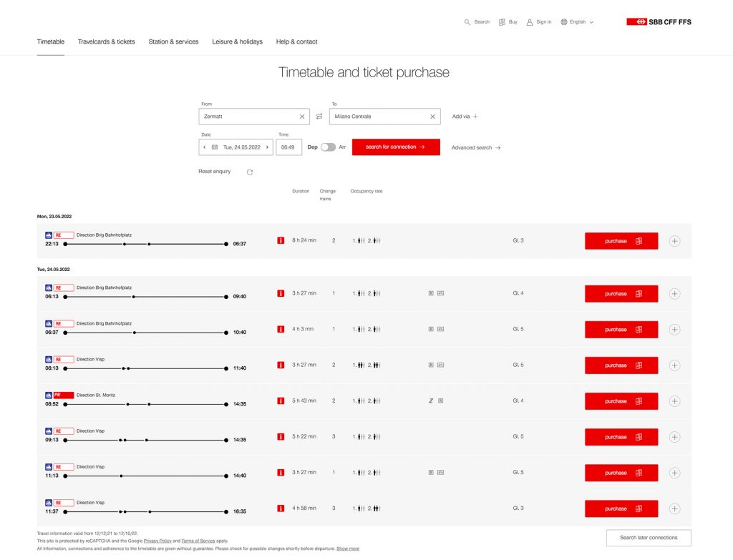Screen dimensions: 733x560
Task: Open the Help & contact menu
Action: click(x=296, y=41)
